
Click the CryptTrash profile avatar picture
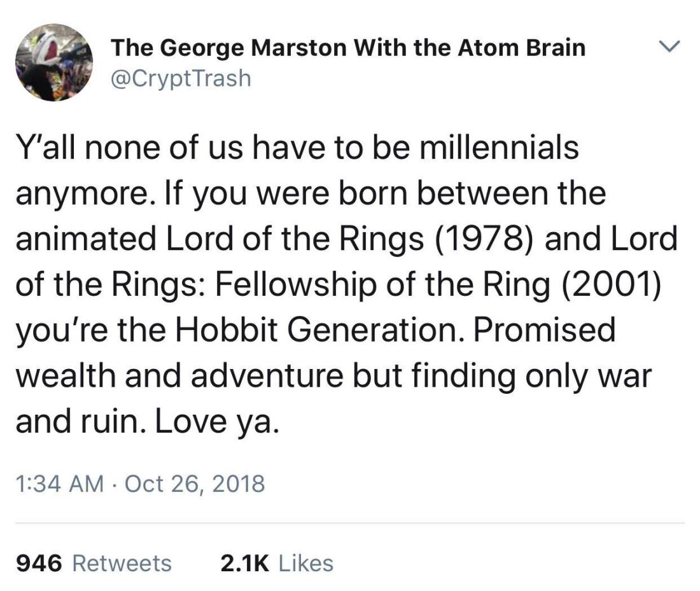54,62
